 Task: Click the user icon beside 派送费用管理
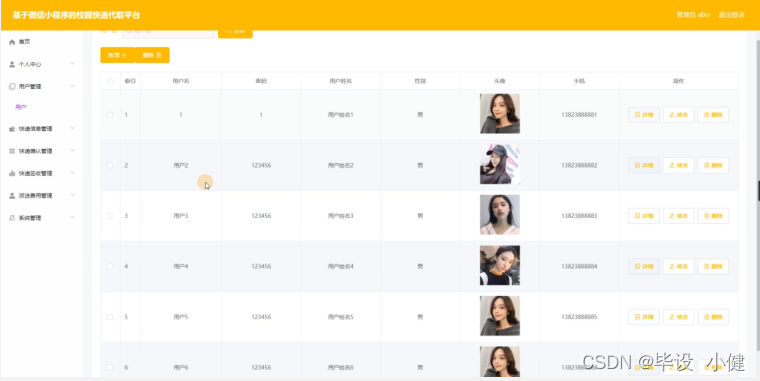tap(12, 196)
